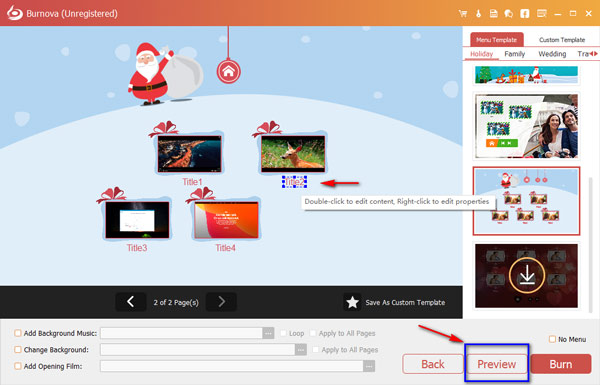Click the Title3 text label
Image resolution: width=600 pixels, height=385 pixels.
pyautogui.click(x=137, y=248)
